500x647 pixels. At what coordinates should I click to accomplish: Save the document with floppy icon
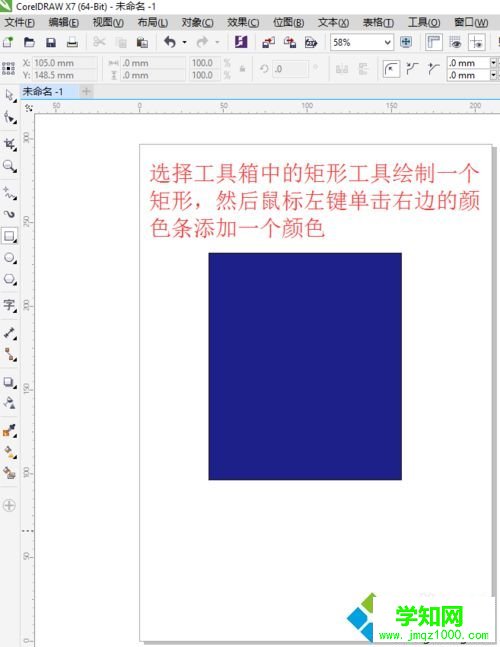[x=51, y=42]
